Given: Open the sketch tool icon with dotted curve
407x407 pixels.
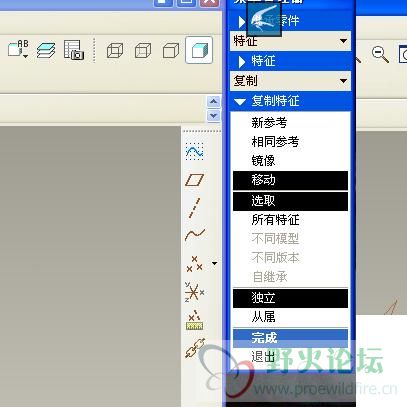Looking at the screenshot, I should tap(194, 151).
